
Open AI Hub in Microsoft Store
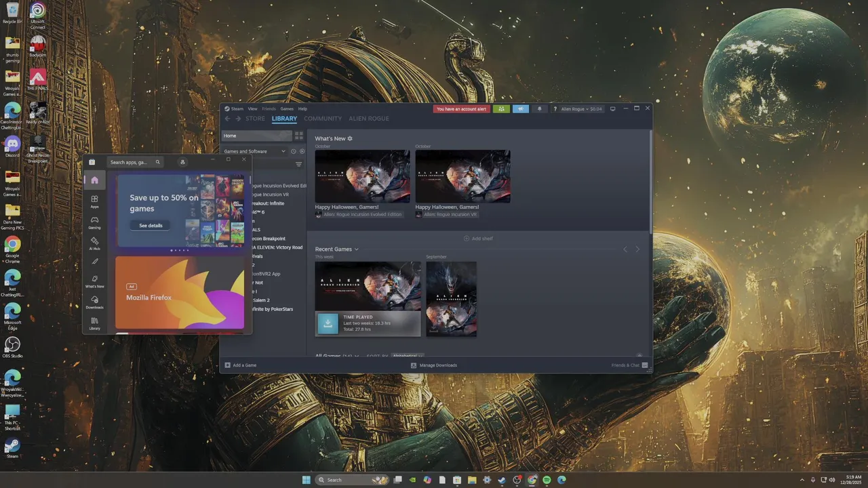[x=94, y=243]
